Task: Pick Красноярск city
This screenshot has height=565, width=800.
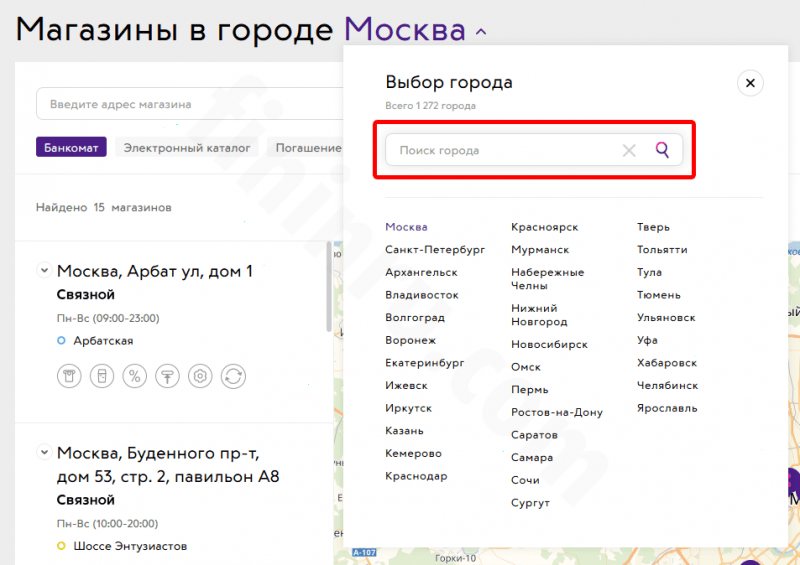Action: (544, 227)
